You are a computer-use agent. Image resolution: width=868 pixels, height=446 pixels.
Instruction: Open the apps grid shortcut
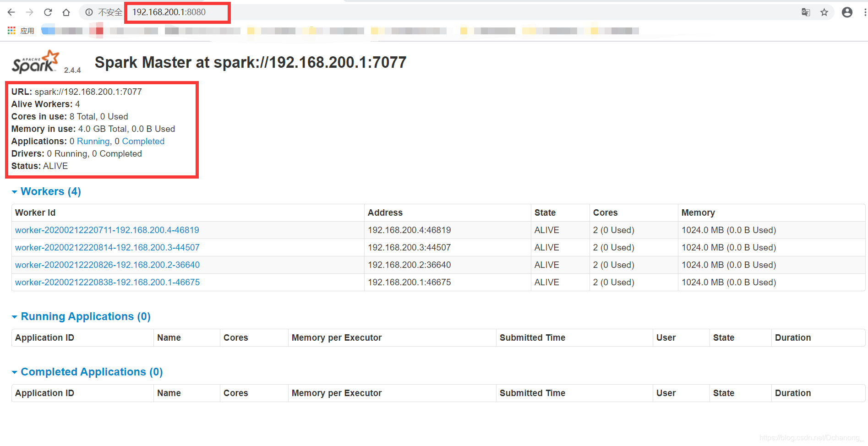[12, 31]
